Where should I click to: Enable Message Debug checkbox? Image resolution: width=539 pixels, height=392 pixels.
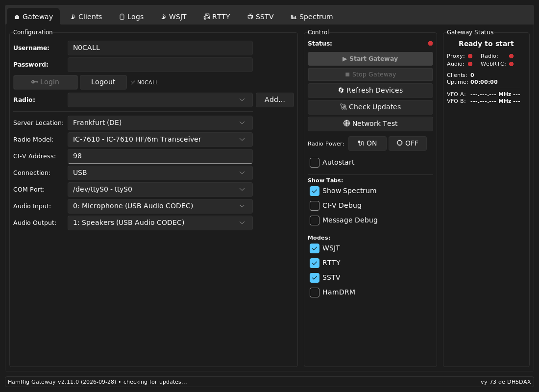(315, 220)
